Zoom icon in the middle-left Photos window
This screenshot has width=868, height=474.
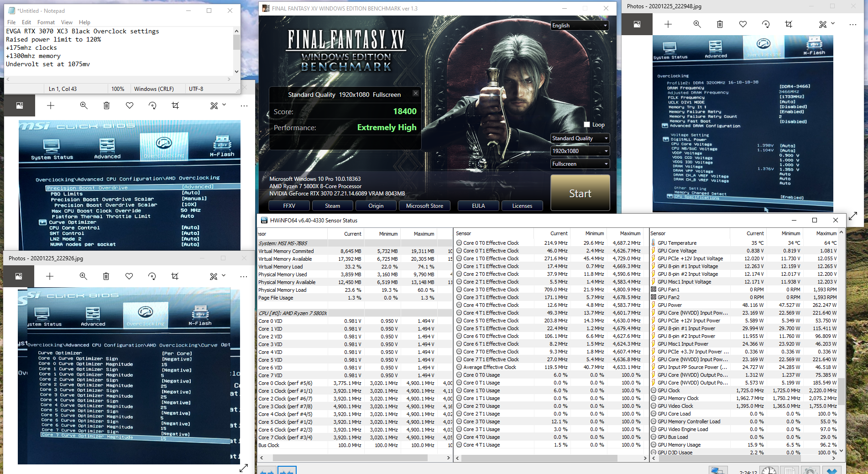84,105
